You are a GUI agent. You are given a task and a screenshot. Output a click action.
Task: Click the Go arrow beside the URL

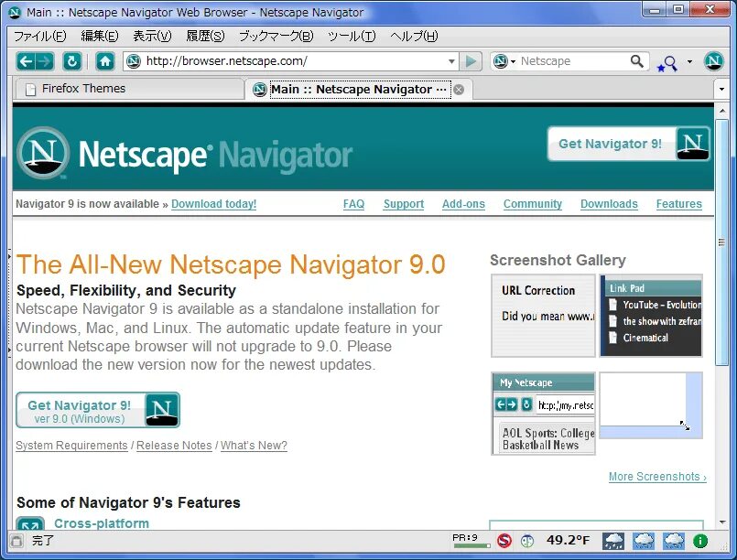point(471,61)
